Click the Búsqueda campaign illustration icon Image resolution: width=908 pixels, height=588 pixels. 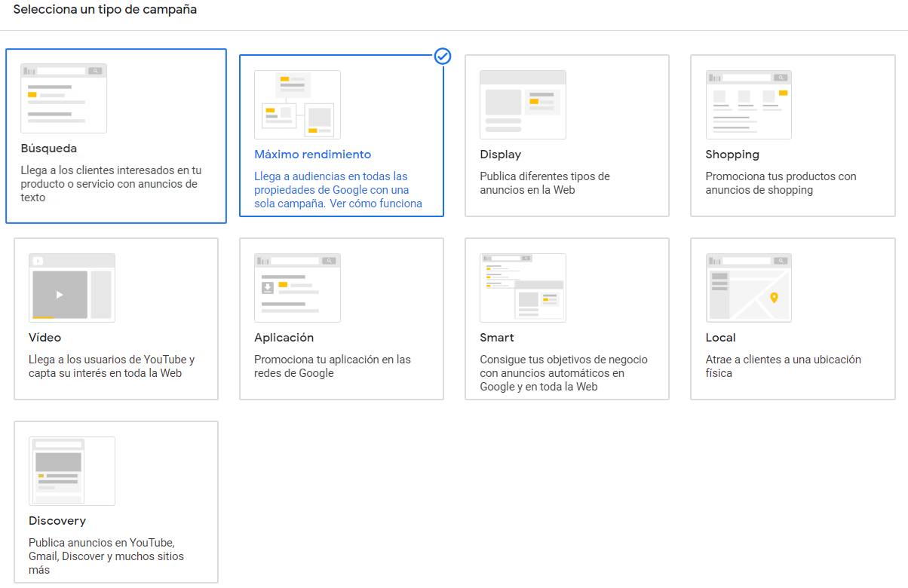[63, 98]
